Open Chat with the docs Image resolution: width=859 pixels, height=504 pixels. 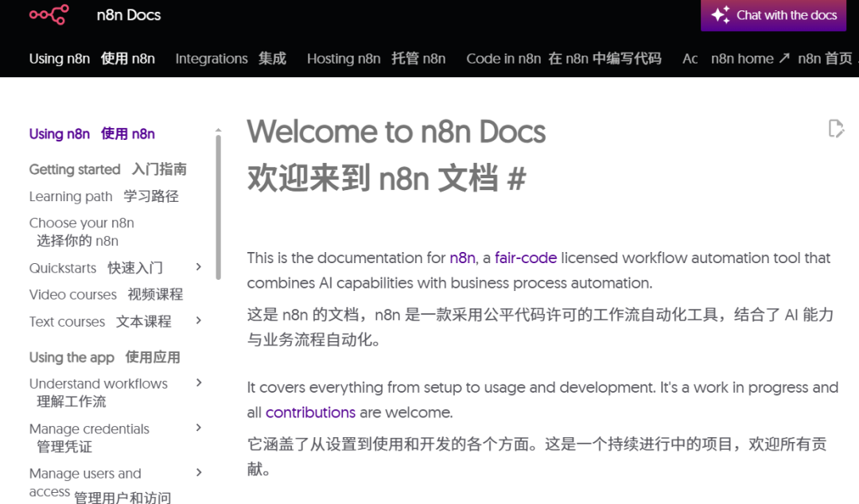click(x=774, y=15)
